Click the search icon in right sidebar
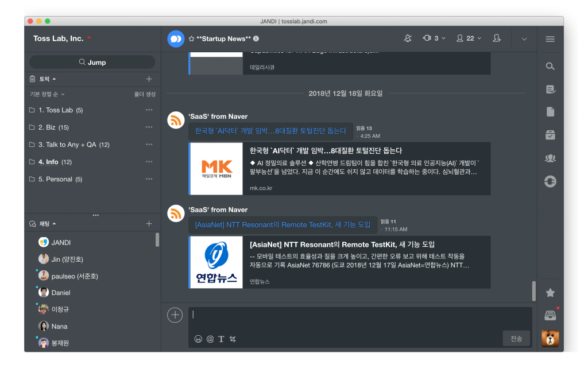 pos(550,66)
